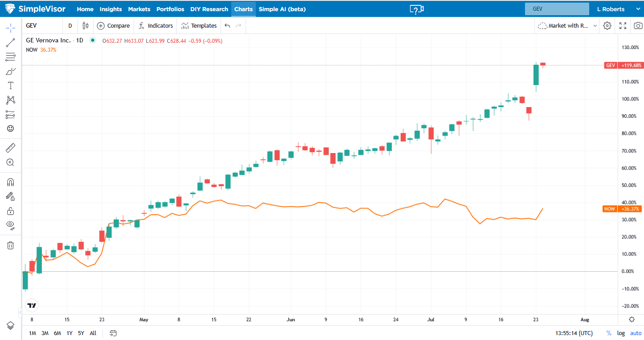Click the TradingView logo on chart
The height and width of the screenshot is (340, 644).
32,306
